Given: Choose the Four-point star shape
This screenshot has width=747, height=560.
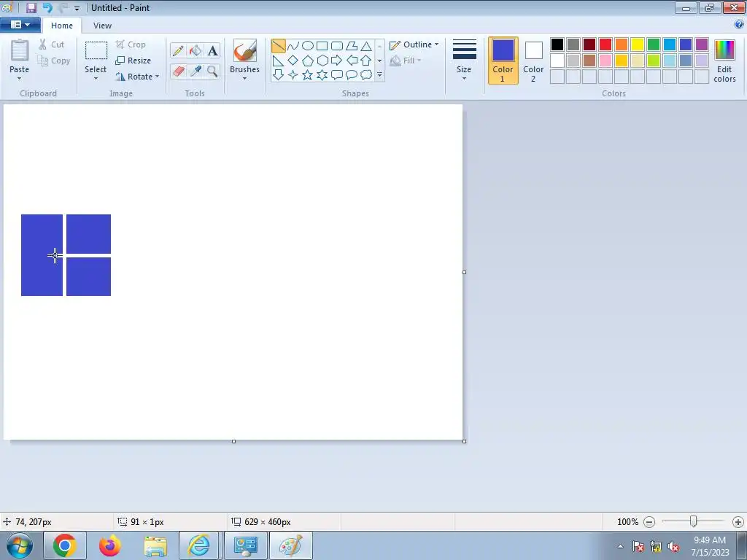Looking at the screenshot, I should 293,75.
